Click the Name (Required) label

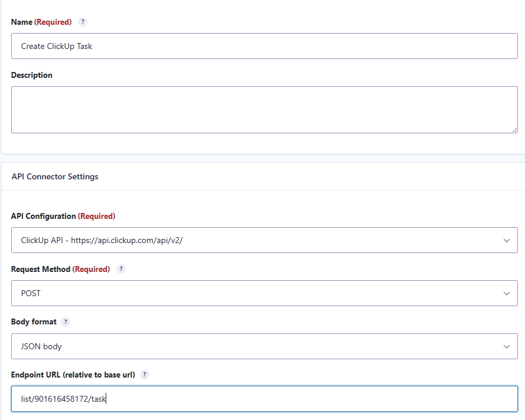[x=41, y=22]
